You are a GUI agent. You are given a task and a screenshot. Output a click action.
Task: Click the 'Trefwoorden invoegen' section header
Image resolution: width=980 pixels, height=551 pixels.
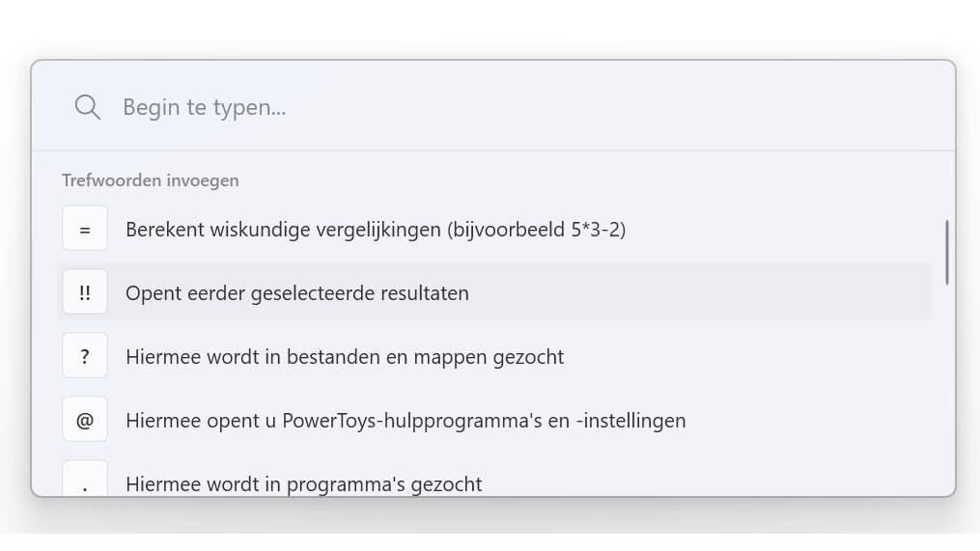click(151, 180)
